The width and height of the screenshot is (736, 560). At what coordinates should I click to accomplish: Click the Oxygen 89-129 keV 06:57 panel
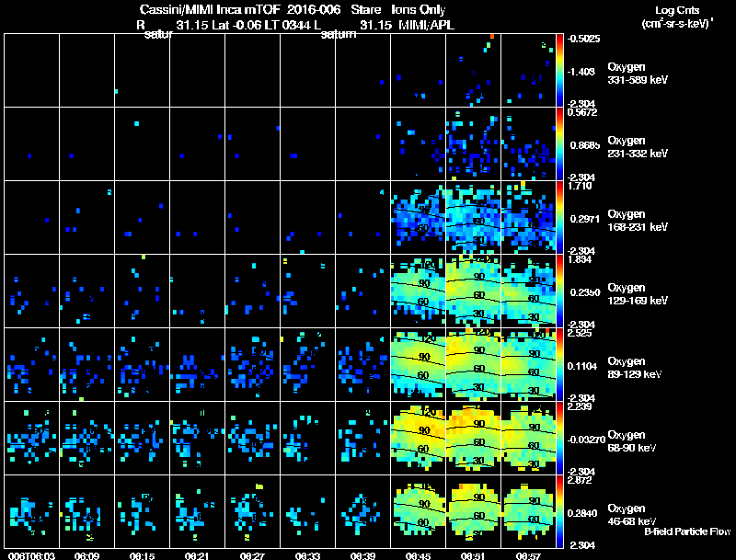(x=528, y=364)
